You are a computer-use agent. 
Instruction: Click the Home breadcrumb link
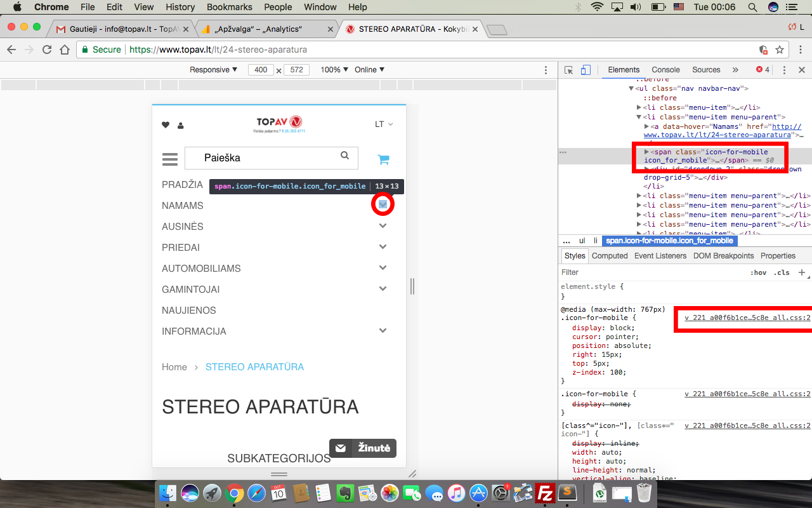click(174, 367)
